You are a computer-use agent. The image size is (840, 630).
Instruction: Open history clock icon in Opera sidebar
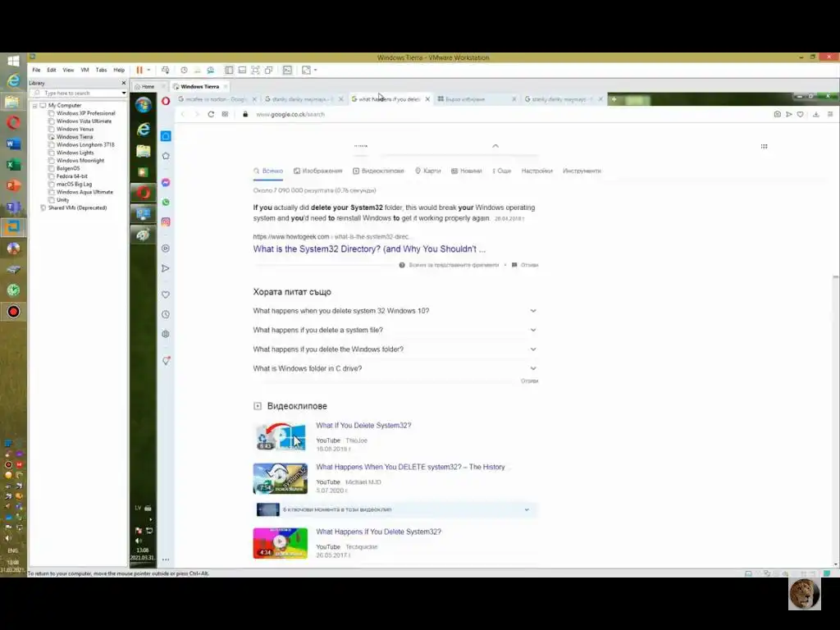[166, 315]
